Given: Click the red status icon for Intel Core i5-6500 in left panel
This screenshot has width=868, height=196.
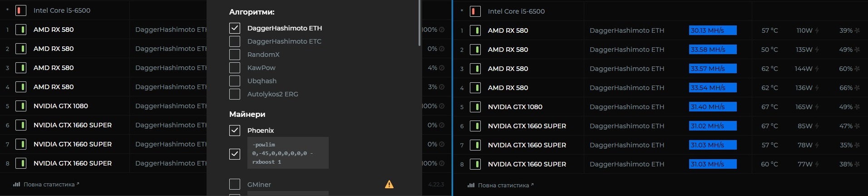Looking at the screenshot, I should tap(21, 10).
